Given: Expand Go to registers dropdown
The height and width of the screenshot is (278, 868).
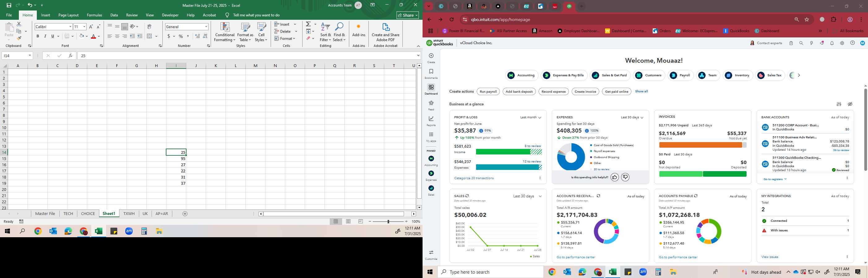Looking at the screenshot, I should [775, 179].
